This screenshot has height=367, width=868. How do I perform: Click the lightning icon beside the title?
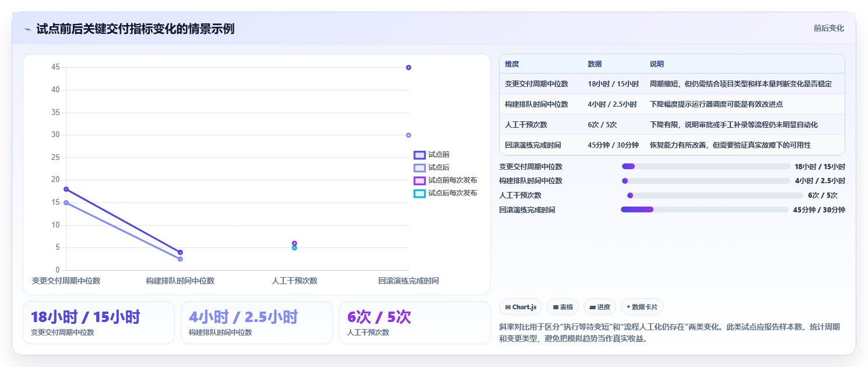click(x=27, y=29)
